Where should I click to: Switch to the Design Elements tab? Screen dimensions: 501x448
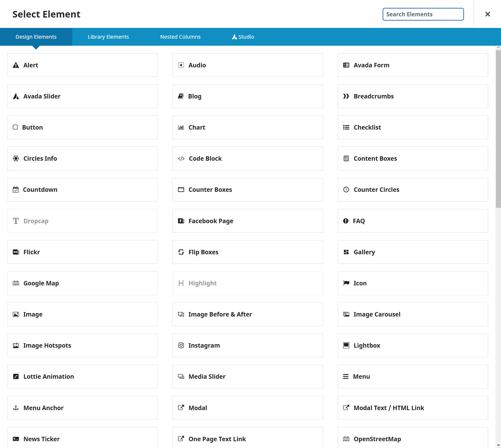pos(36,37)
